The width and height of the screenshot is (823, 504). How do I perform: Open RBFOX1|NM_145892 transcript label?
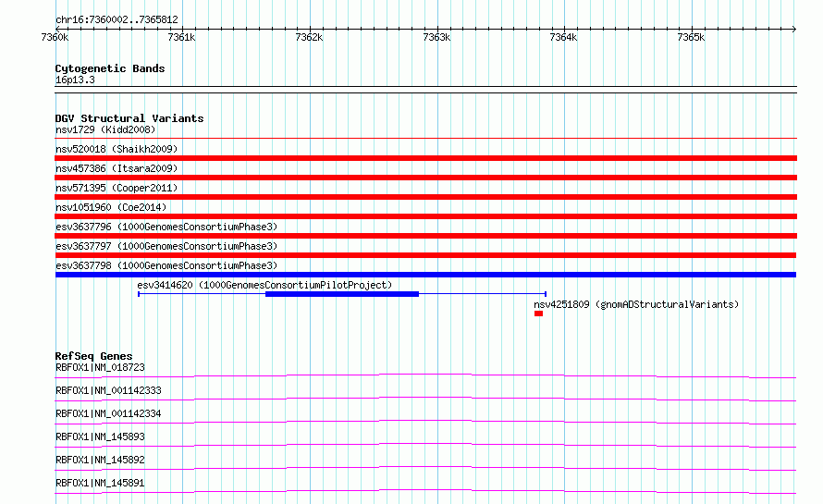(100, 460)
